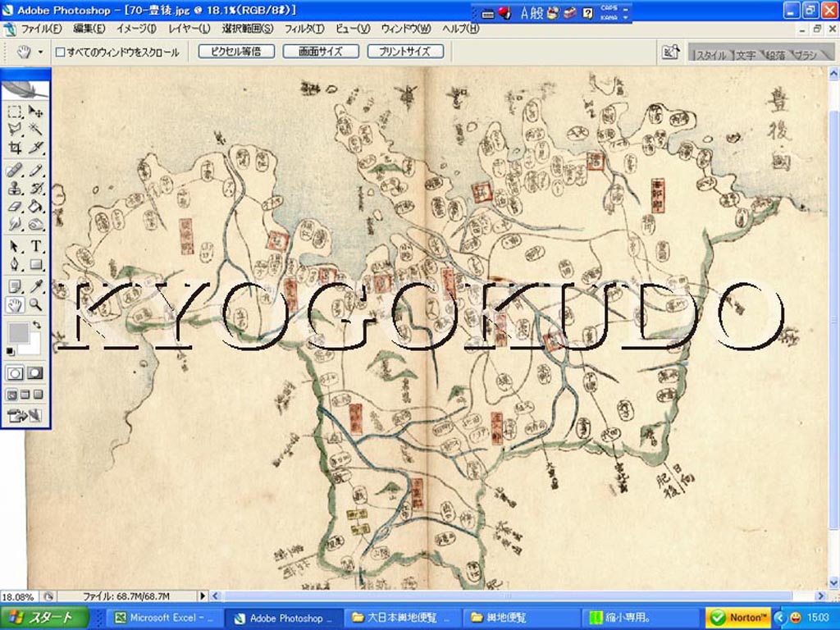Select the Eyedropper tool
Viewport: 840px width, 630px height.
(35, 286)
